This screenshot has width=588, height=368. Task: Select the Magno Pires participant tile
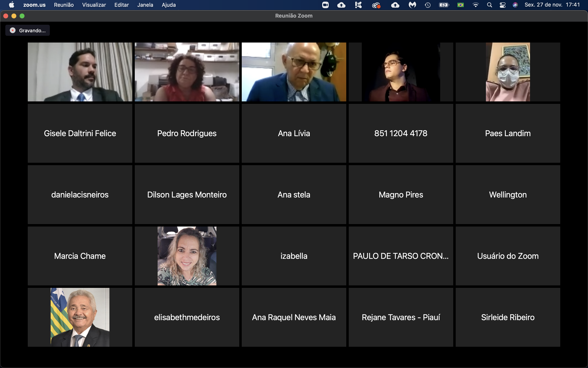pyautogui.click(x=401, y=195)
